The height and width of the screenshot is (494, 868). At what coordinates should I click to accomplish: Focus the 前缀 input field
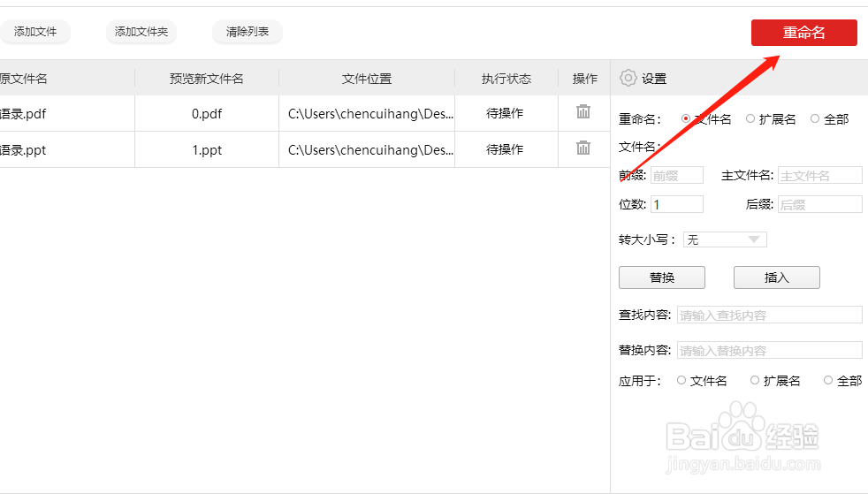(677, 175)
